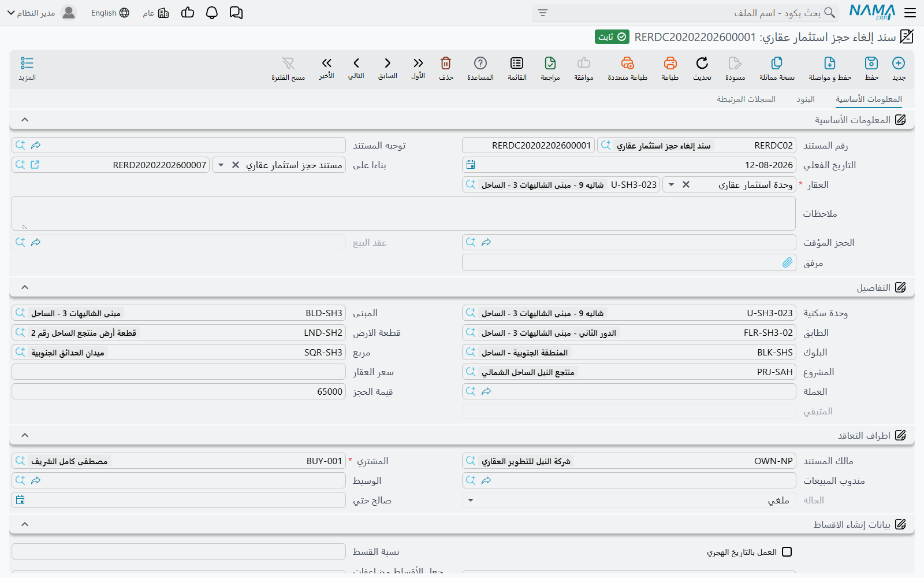
Task: Click the جديد (New) toolbar icon
Action: pyautogui.click(x=899, y=63)
